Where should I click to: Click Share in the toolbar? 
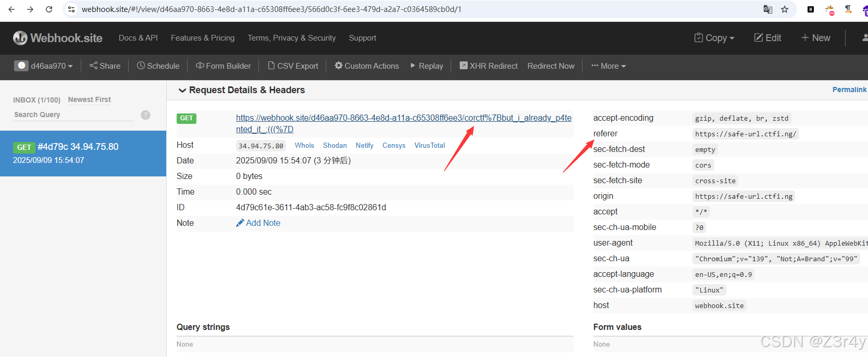pyautogui.click(x=105, y=66)
